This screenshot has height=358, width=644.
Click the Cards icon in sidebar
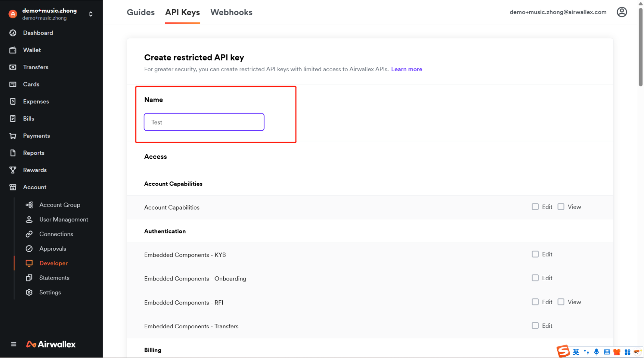coord(13,84)
